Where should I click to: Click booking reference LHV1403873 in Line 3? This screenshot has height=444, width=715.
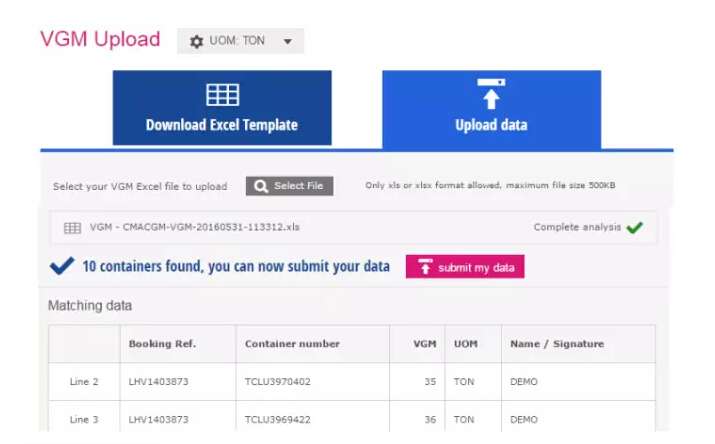pyautogui.click(x=158, y=420)
